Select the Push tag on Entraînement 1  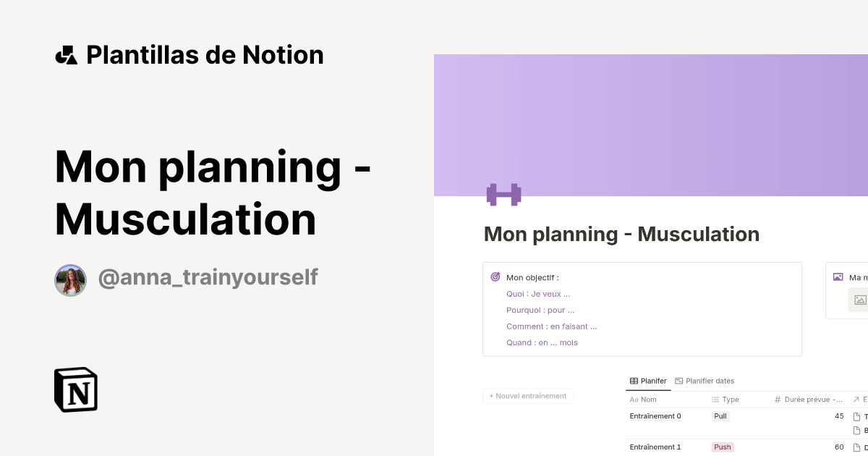click(722, 447)
